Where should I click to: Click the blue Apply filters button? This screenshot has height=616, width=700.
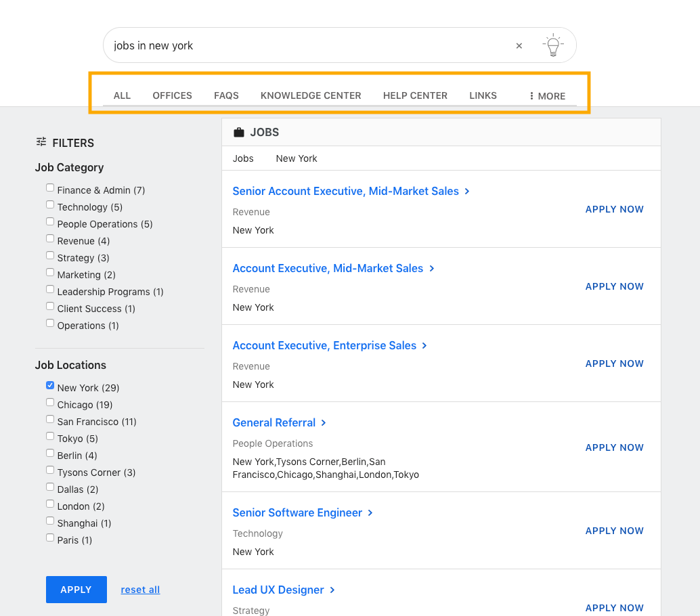76,590
